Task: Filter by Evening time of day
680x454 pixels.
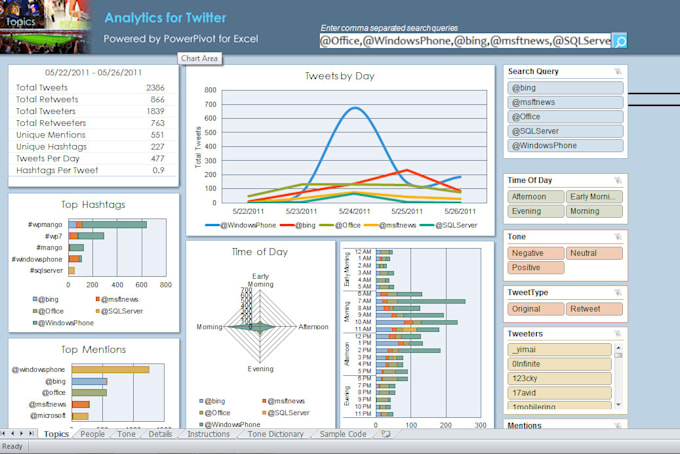Action: (x=536, y=211)
